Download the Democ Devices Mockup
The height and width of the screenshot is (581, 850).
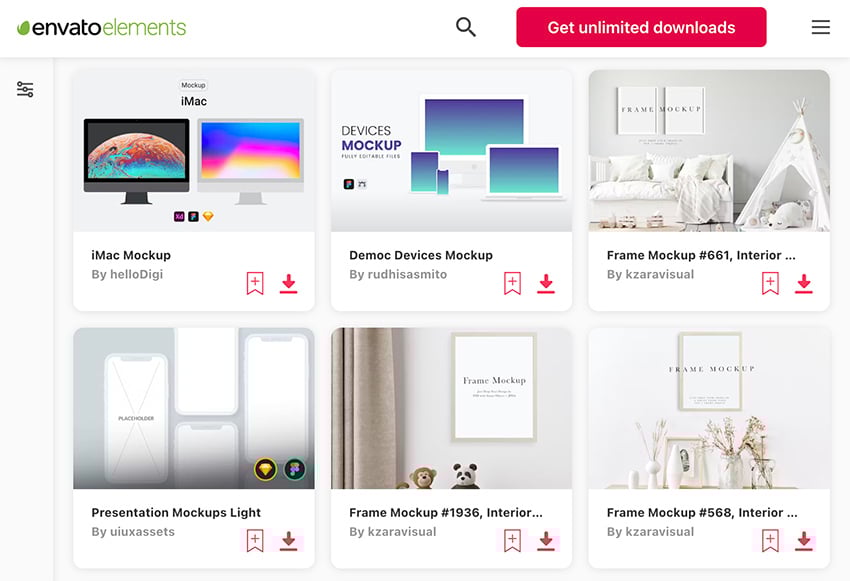pos(546,283)
